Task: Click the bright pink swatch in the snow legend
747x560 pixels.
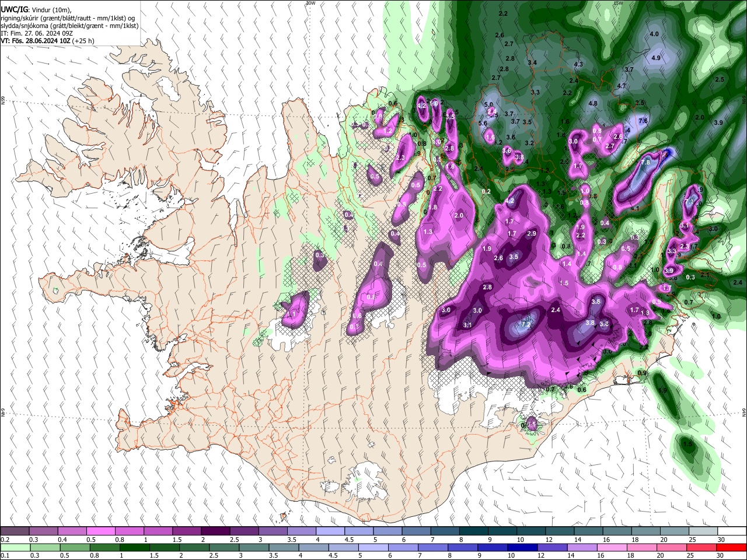Action: (x=101, y=531)
